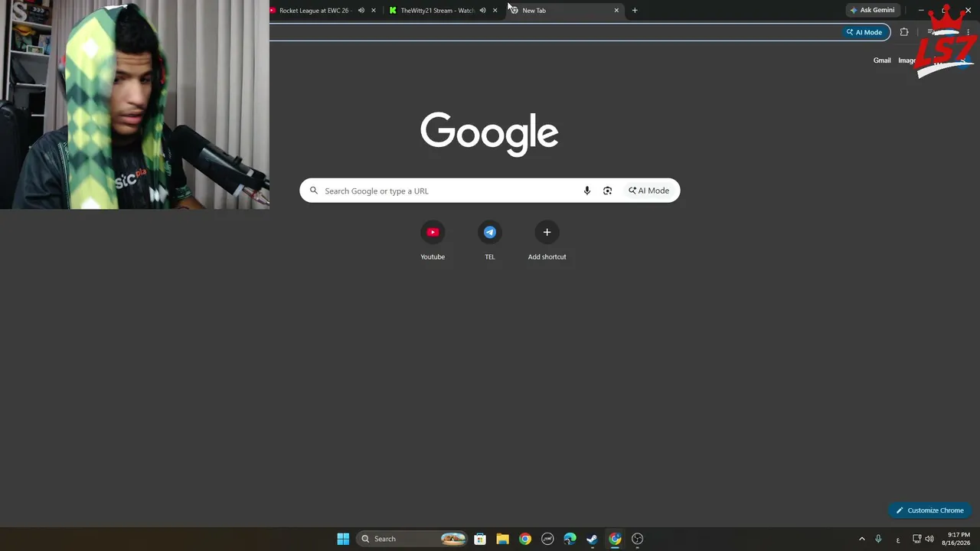This screenshot has width=980, height=551.
Task: Switch the input language indicator
Action: coord(898,540)
